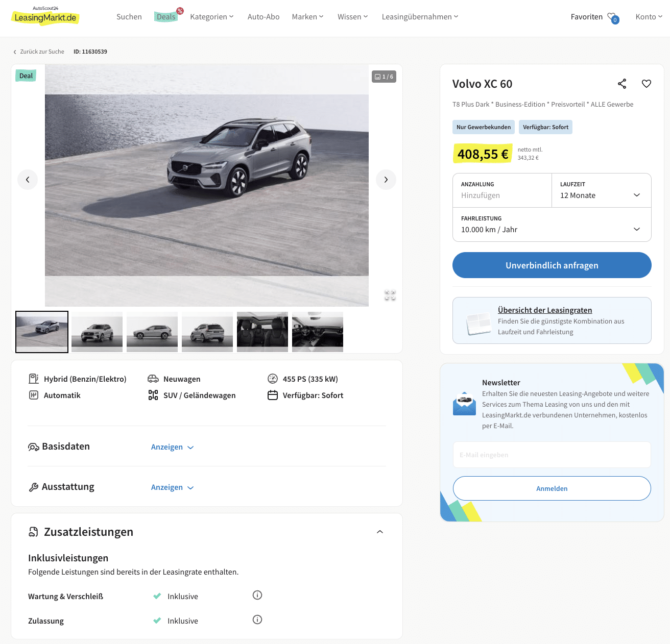Click Verfügbar: Sofort tag
Image resolution: width=670 pixels, height=644 pixels.
pos(545,127)
